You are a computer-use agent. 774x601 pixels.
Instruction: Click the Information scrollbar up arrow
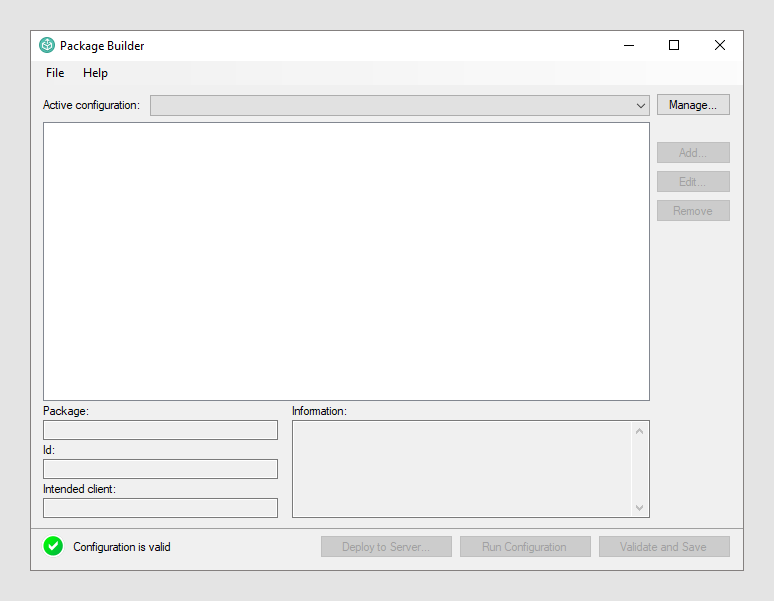point(640,431)
